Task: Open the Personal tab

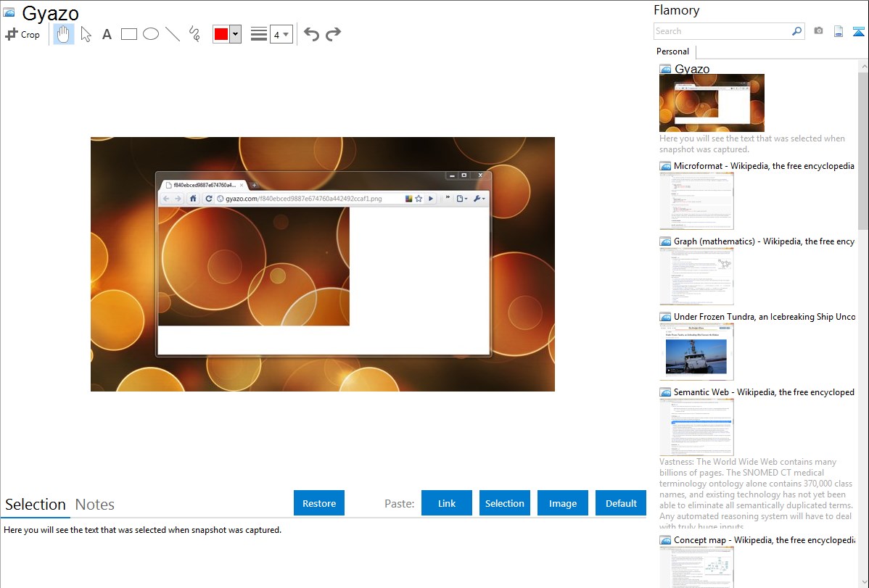Action: [672, 51]
